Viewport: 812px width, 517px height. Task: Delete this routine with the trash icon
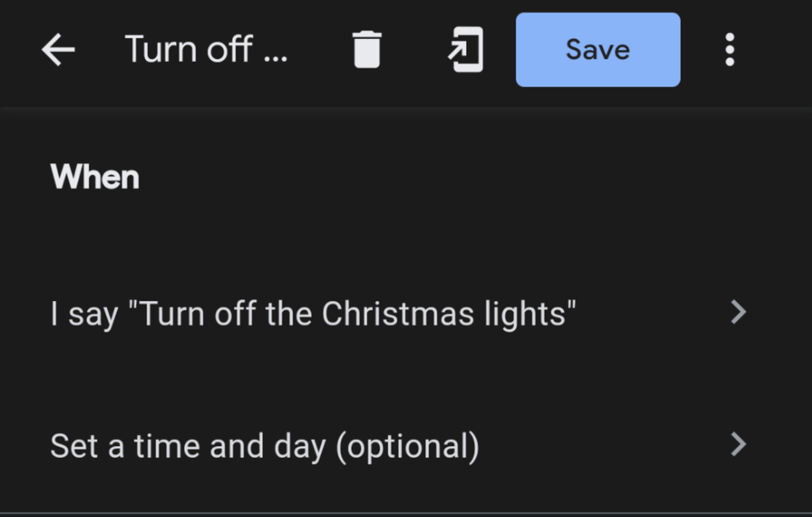tap(366, 50)
